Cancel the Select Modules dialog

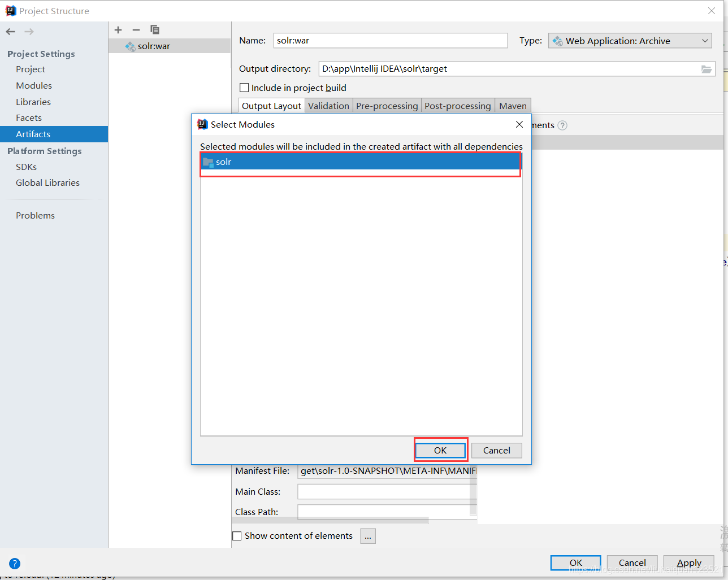click(x=496, y=450)
